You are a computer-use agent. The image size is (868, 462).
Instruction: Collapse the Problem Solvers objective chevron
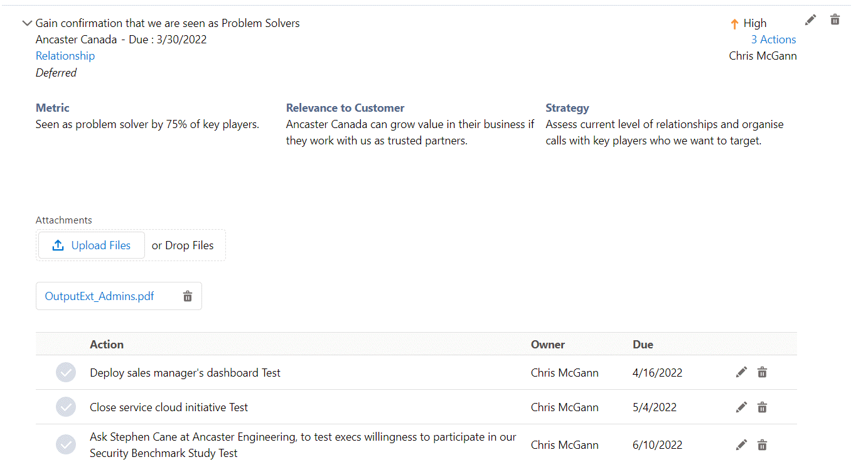(x=27, y=23)
